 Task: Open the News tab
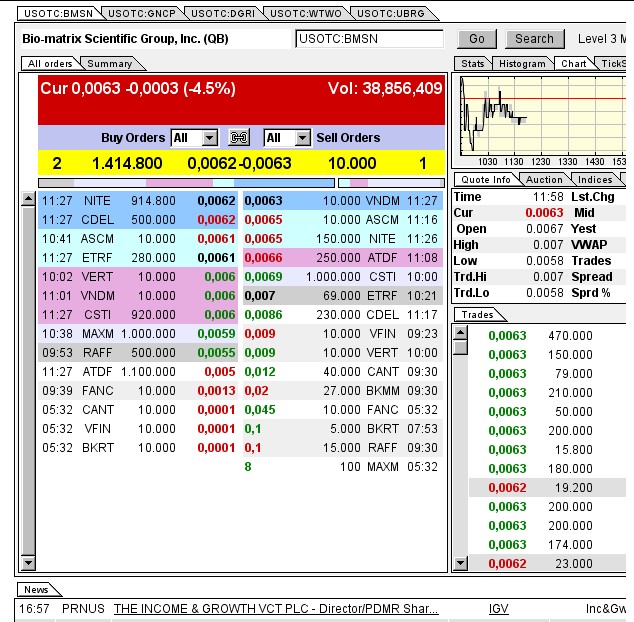click(x=36, y=590)
